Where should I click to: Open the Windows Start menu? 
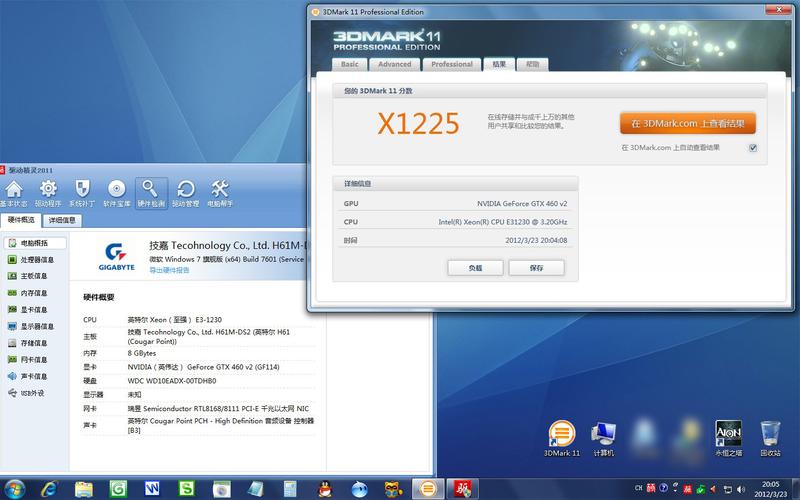click(x=14, y=489)
